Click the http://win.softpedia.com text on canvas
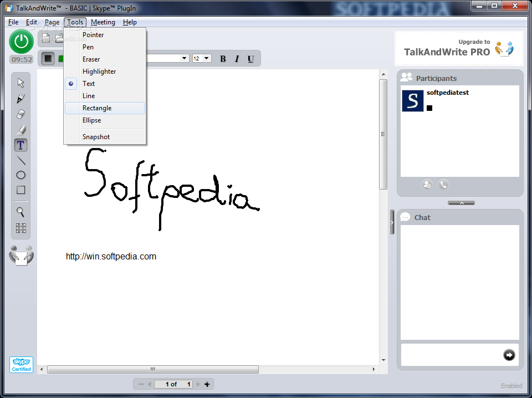532x398 pixels. [x=111, y=256]
